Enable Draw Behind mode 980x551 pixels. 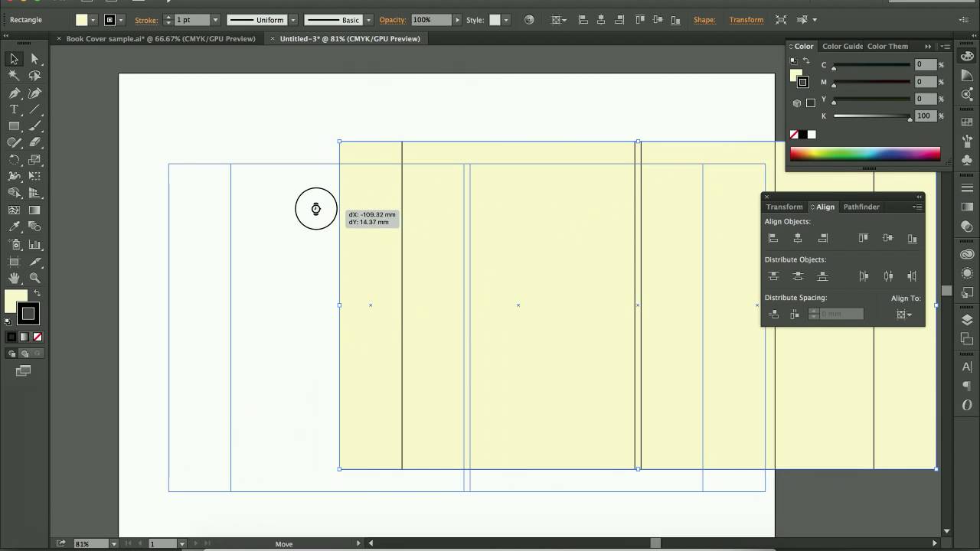click(24, 354)
